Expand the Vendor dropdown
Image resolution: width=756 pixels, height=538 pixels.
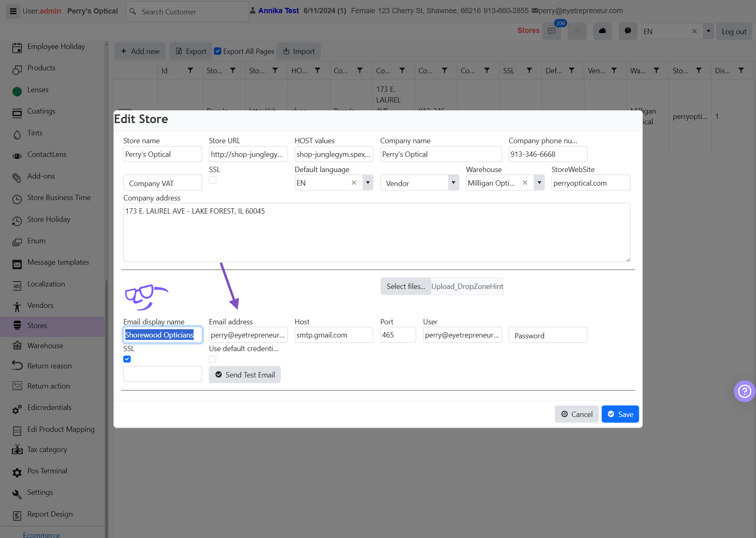click(x=453, y=183)
